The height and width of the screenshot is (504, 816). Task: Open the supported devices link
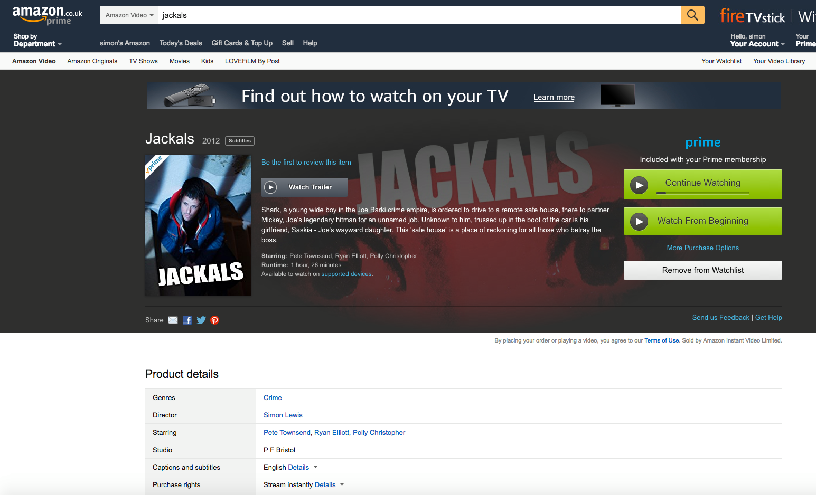click(346, 274)
